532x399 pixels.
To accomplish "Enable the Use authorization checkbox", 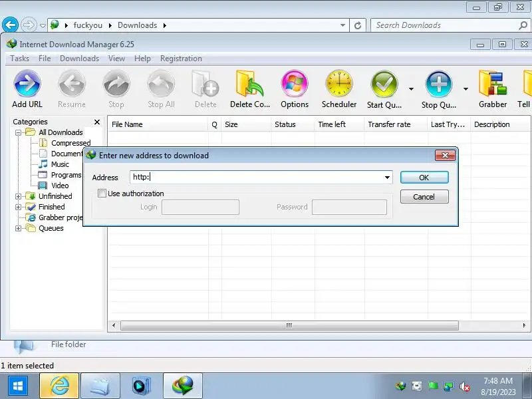I will [102, 194].
